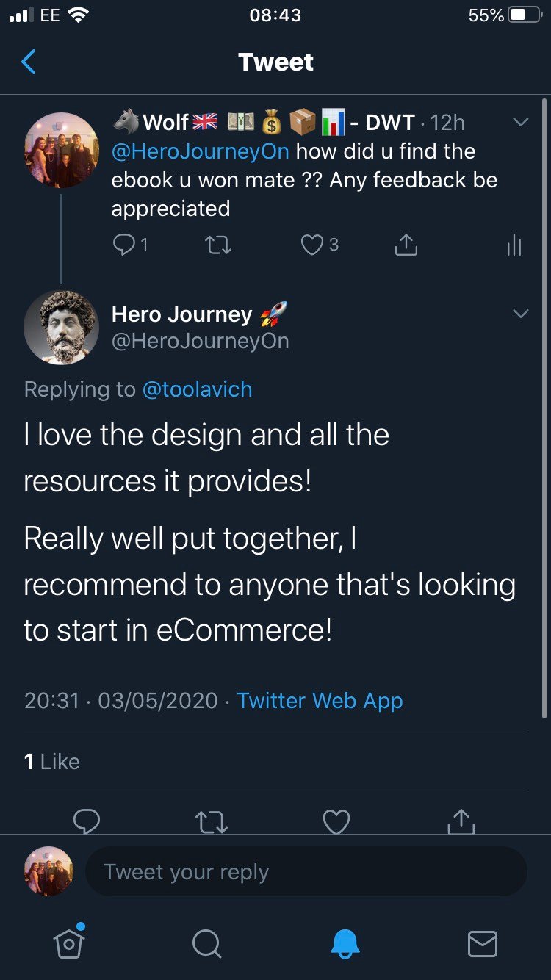Open the Search tab
Screen dimensions: 551x980
point(206,944)
